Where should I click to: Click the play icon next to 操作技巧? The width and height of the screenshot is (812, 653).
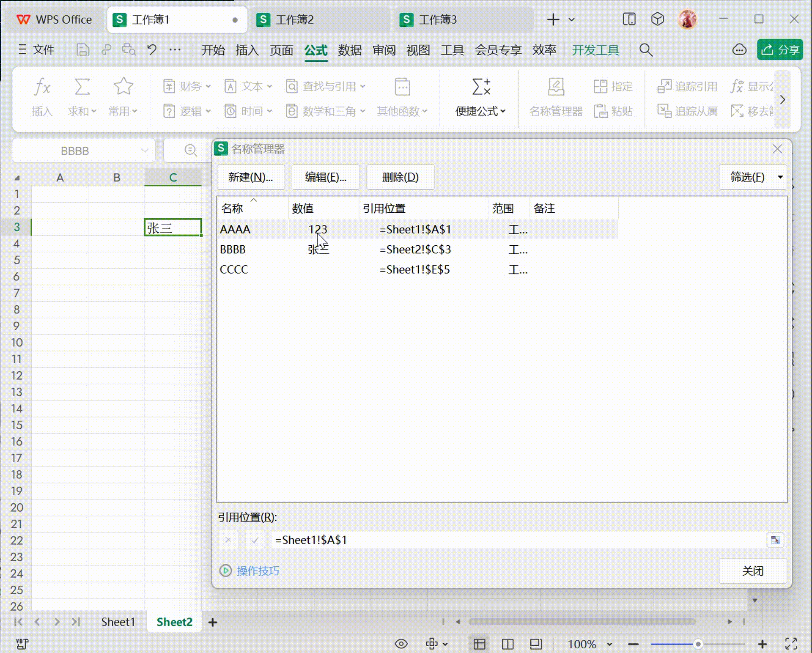pos(226,571)
